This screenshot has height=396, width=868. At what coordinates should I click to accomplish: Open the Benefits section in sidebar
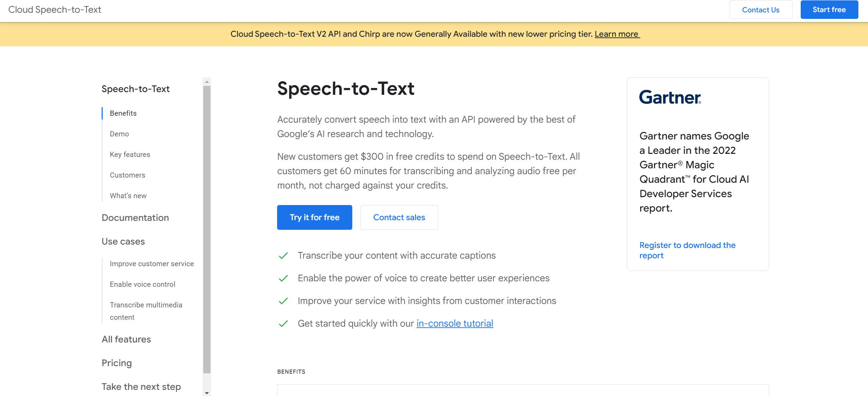click(123, 113)
